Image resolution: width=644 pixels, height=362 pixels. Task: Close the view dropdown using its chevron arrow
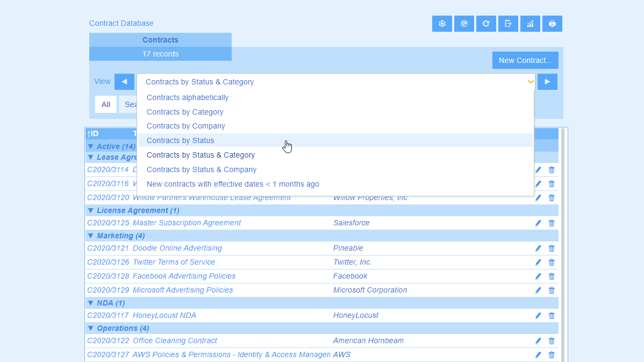531,82
